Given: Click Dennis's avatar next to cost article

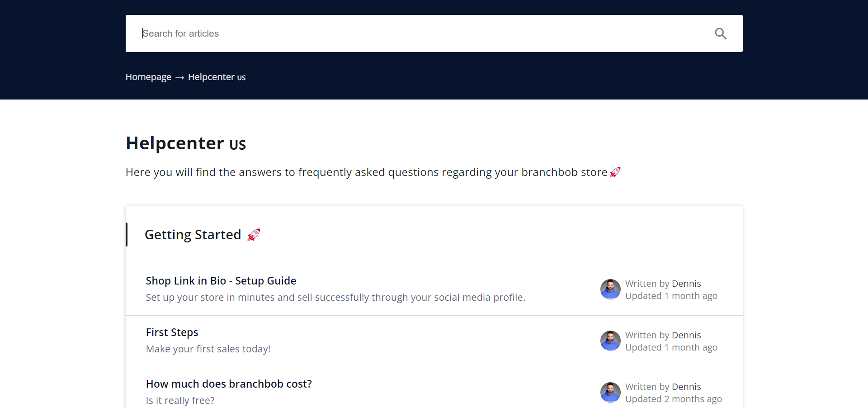Looking at the screenshot, I should pyautogui.click(x=610, y=392).
